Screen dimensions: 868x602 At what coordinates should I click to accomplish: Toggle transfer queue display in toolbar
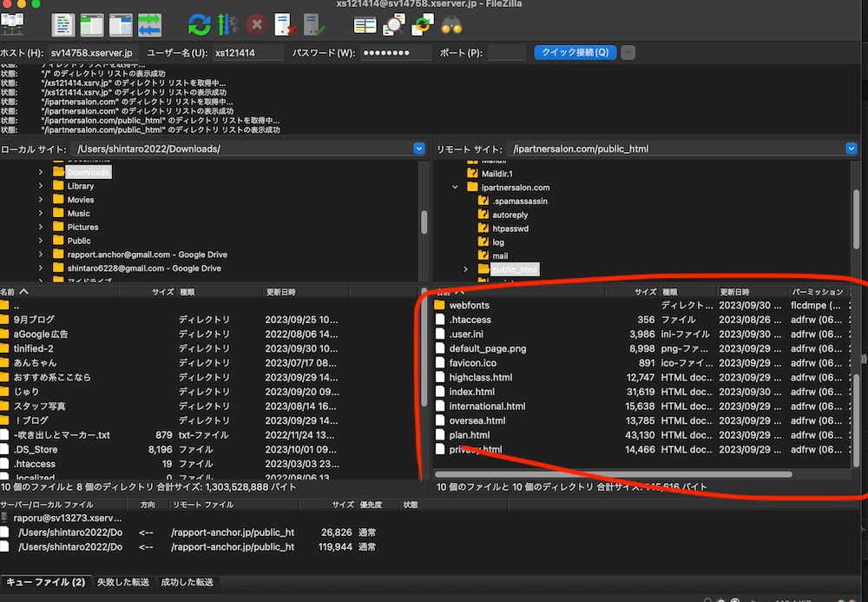coord(149,25)
